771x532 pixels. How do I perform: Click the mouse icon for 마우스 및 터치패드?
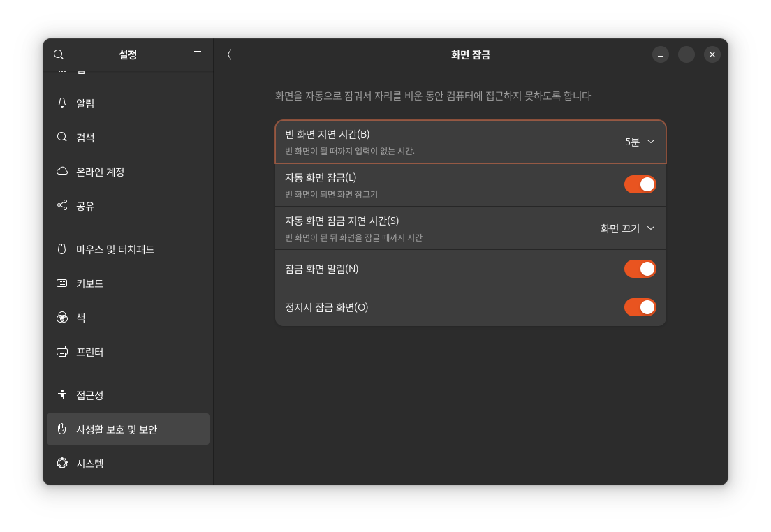pyautogui.click(x=62, y=249)
